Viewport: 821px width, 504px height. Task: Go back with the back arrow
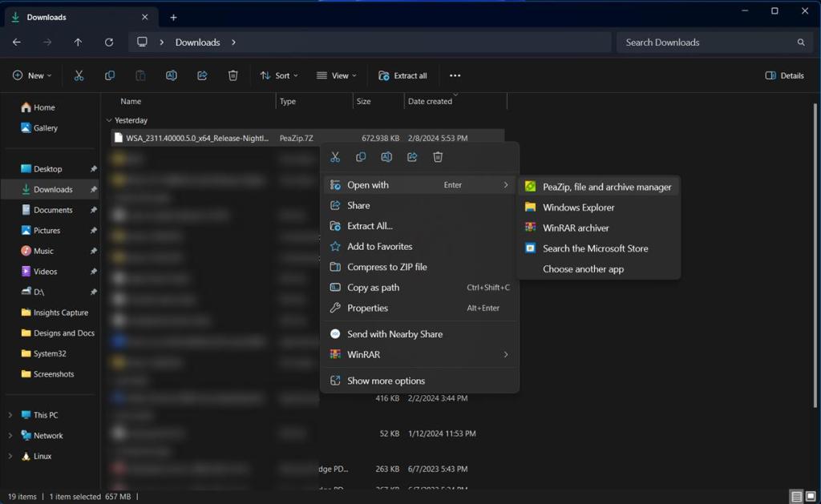[17, 42]
